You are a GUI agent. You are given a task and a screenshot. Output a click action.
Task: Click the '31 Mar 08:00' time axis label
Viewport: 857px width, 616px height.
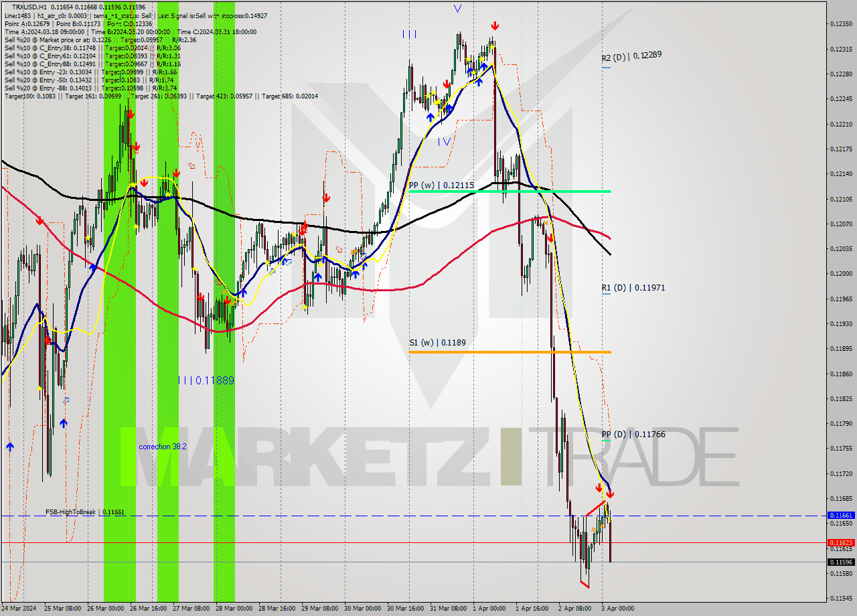[449, 609]
